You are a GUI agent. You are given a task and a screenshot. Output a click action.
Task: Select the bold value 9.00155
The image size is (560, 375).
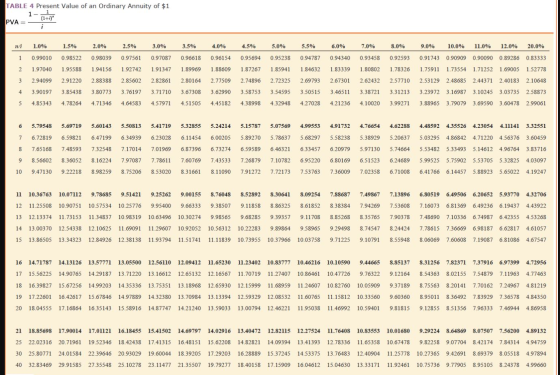tap(191, 195)
